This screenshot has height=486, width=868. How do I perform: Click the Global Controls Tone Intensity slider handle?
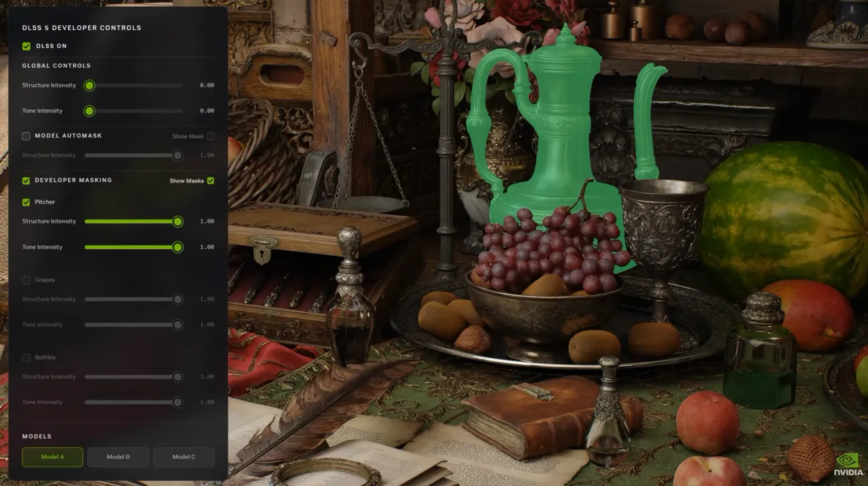pyautogui.click(x=90, y=111)
